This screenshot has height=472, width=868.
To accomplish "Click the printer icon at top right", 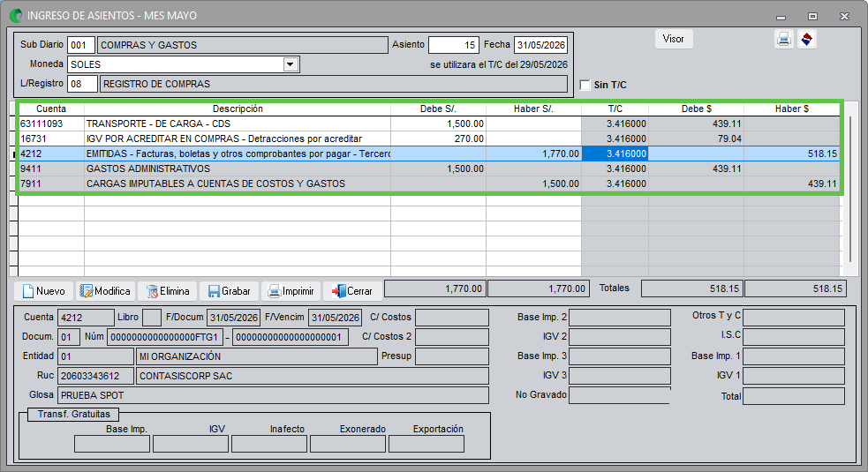I will 783,40.
